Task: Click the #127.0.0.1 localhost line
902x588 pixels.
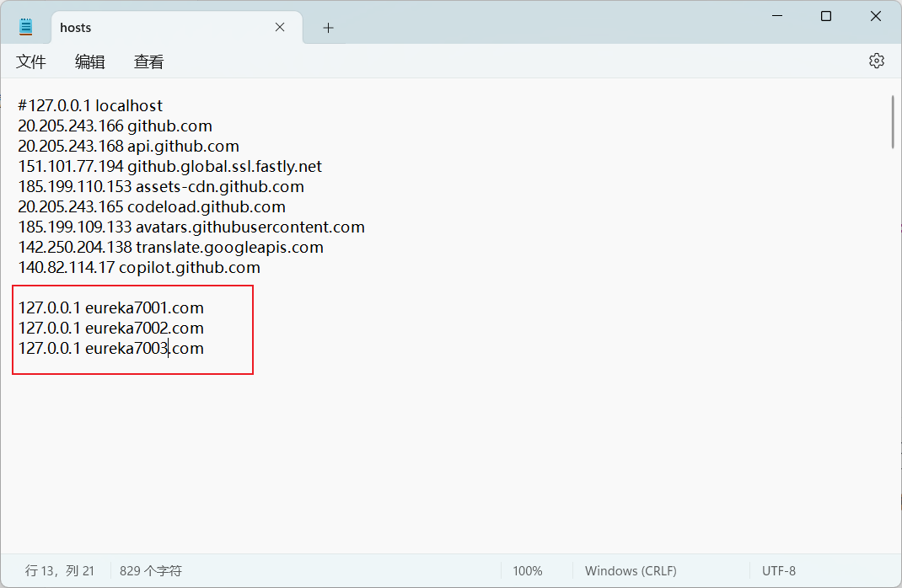Action: pos(90,106)
